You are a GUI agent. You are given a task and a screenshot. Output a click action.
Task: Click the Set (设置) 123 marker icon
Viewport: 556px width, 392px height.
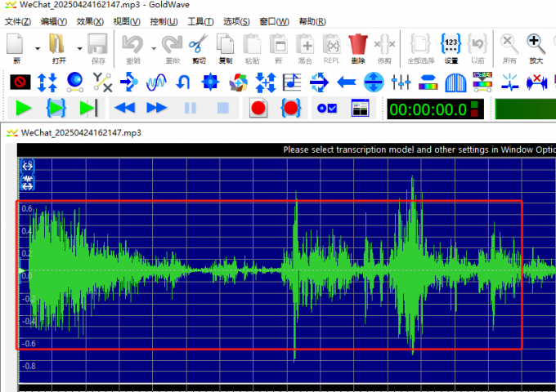[451, 47]
